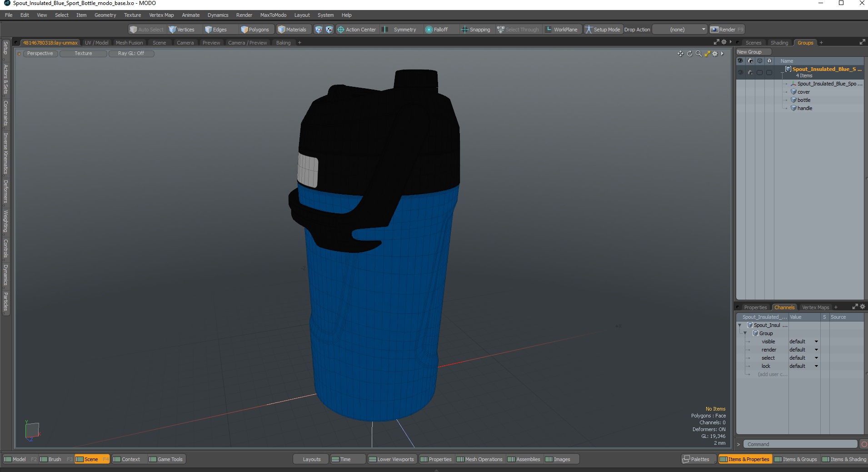868x472 pixels.
Task: Open 'render' channel value dropdown
Action: coord(816,350)
